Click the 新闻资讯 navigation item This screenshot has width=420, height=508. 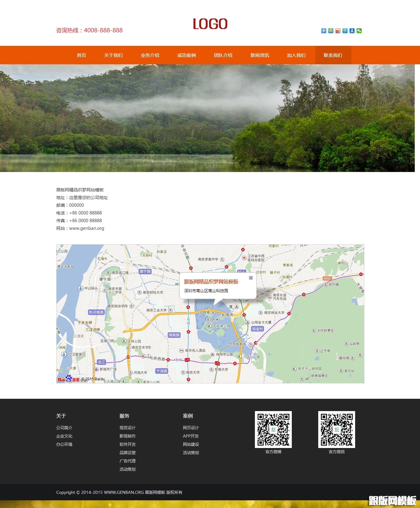click(x=260, y=55)
